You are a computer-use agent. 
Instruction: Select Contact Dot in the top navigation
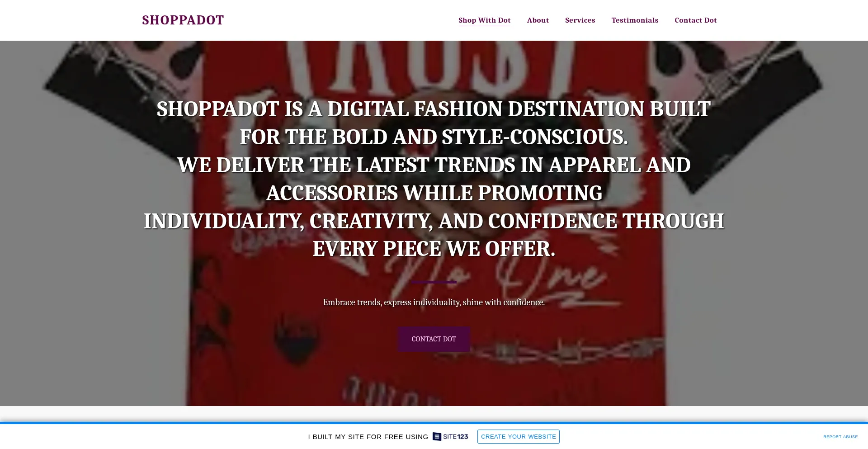[x=695, y=20]
